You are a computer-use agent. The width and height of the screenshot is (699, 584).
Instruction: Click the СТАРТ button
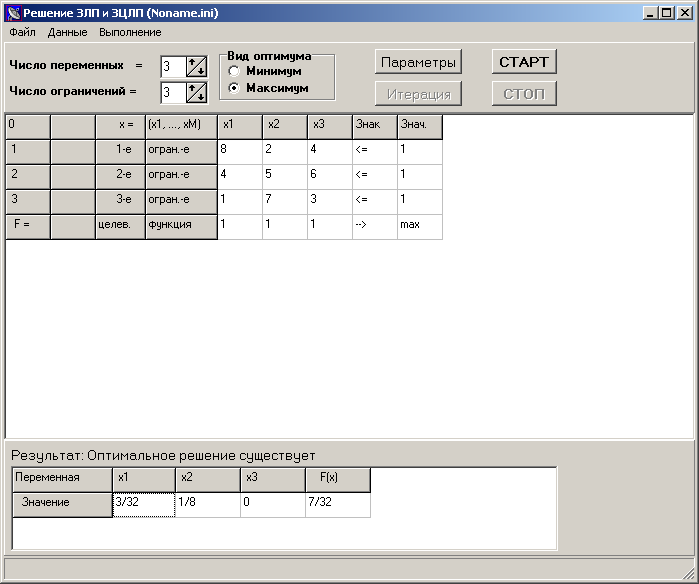click(524, 62)
